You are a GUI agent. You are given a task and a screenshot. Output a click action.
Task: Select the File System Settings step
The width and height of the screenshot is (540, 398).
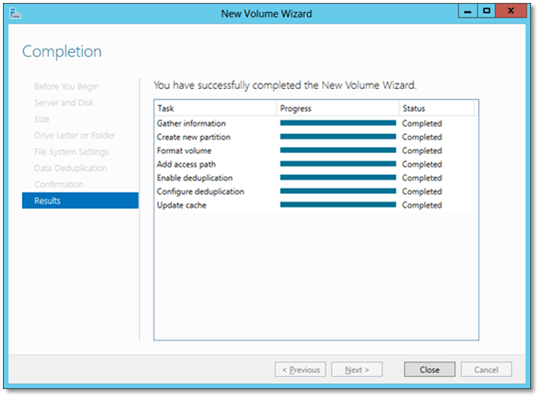(71, 152)
